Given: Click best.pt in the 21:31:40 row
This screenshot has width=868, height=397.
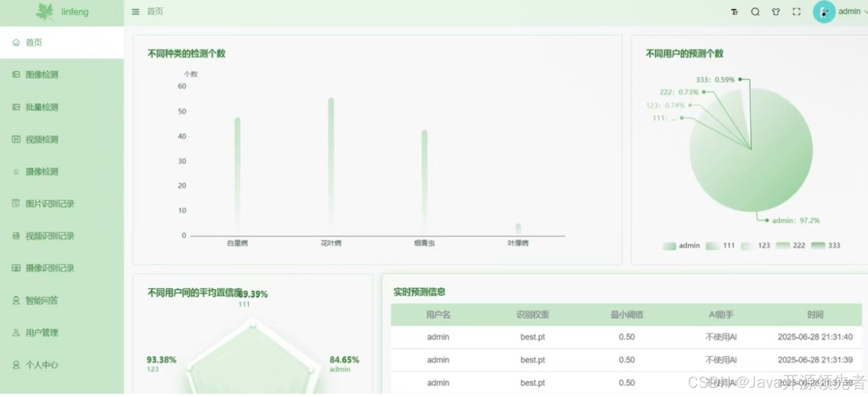Looking at the screenshot, I should (533, 337).
